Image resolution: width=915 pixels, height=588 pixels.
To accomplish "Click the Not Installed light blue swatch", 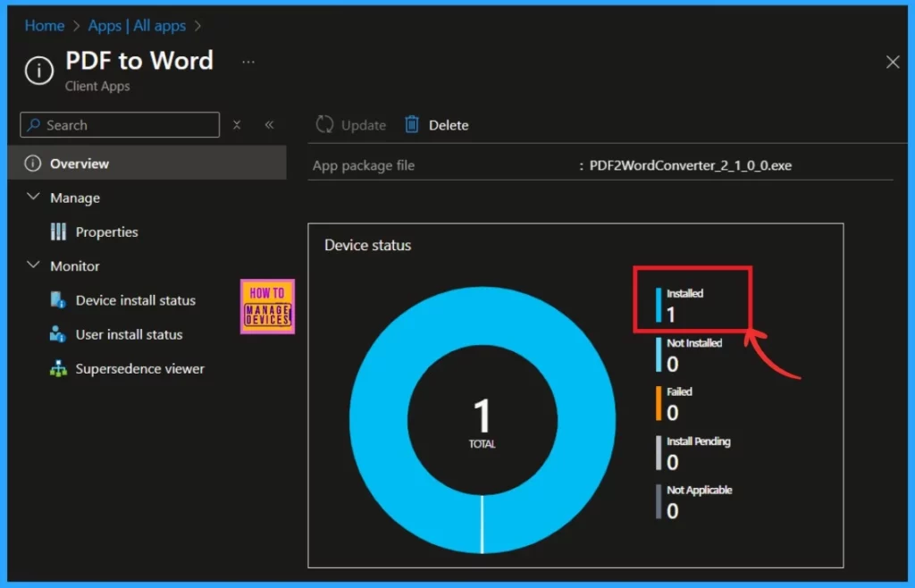I will pyautogui.click(x=659, y=355).
